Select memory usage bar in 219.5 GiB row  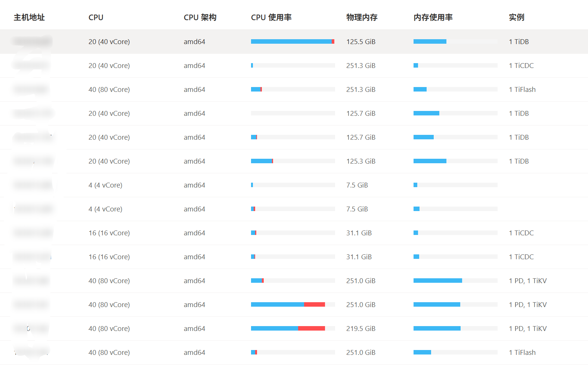pyautogui.click(x=455, y=328)
